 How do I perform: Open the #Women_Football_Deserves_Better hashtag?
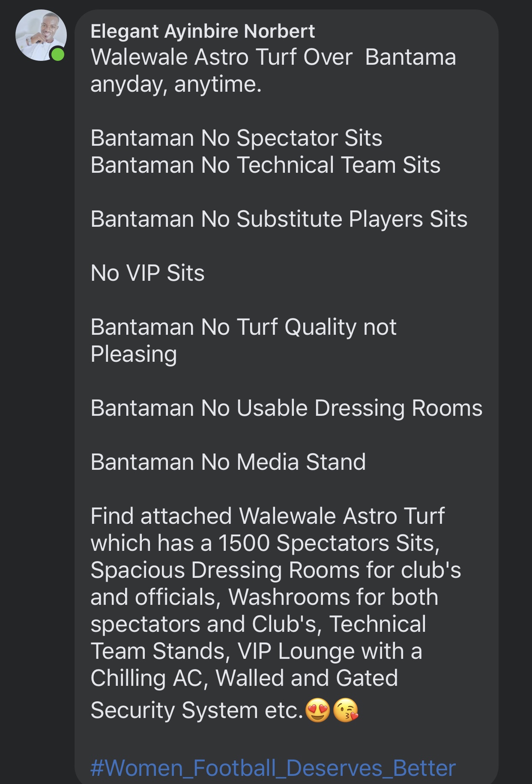tap(273, 768)
